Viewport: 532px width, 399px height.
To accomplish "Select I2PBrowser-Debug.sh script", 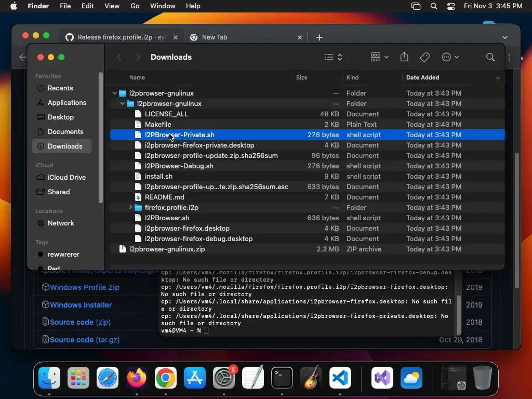I will click(308, 166).
